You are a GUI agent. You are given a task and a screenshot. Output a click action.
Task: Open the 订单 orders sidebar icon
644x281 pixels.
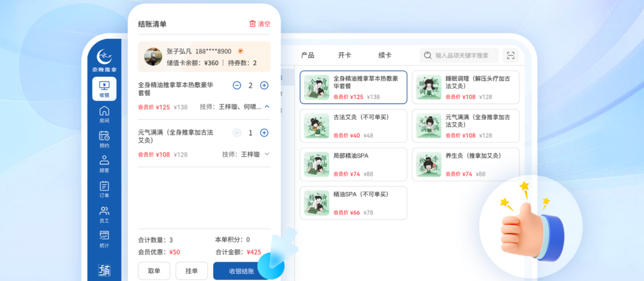104,189
